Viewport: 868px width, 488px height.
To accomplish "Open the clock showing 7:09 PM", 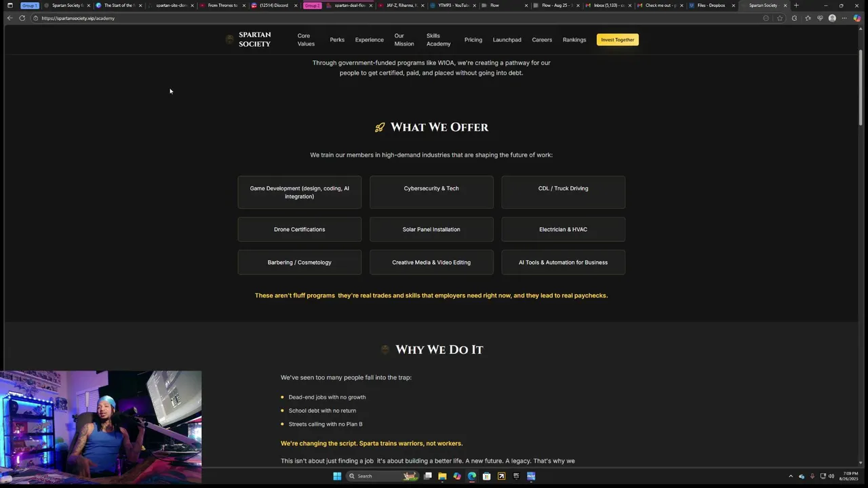I will coord(849,476).
